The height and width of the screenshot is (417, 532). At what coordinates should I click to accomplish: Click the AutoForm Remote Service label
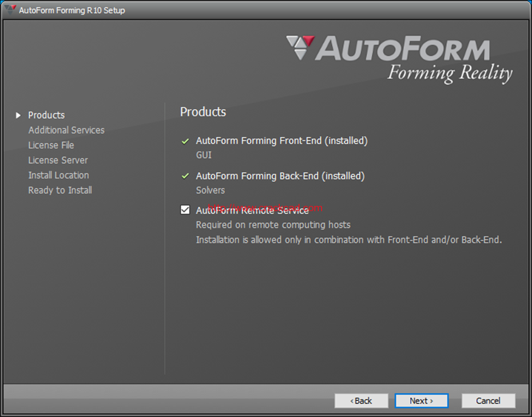[x=252, y=210]
